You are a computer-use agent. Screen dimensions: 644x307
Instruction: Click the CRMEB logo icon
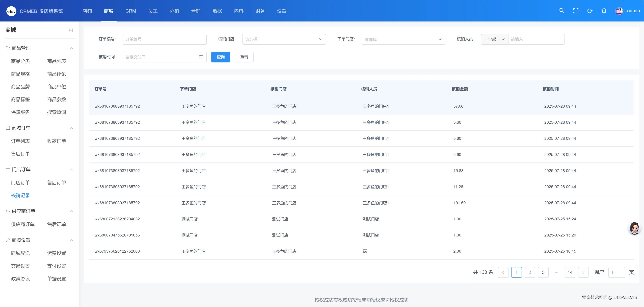click(x=11, y=11)
